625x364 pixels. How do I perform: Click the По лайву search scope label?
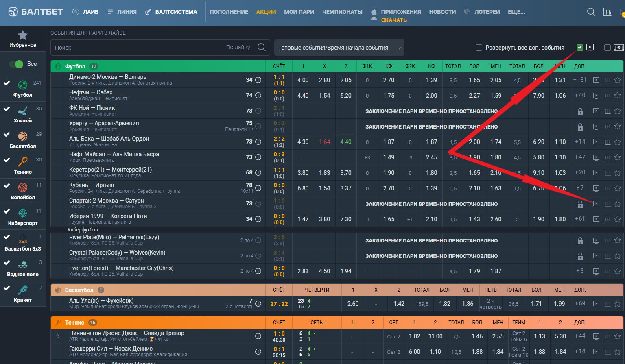tap(238, 48)
